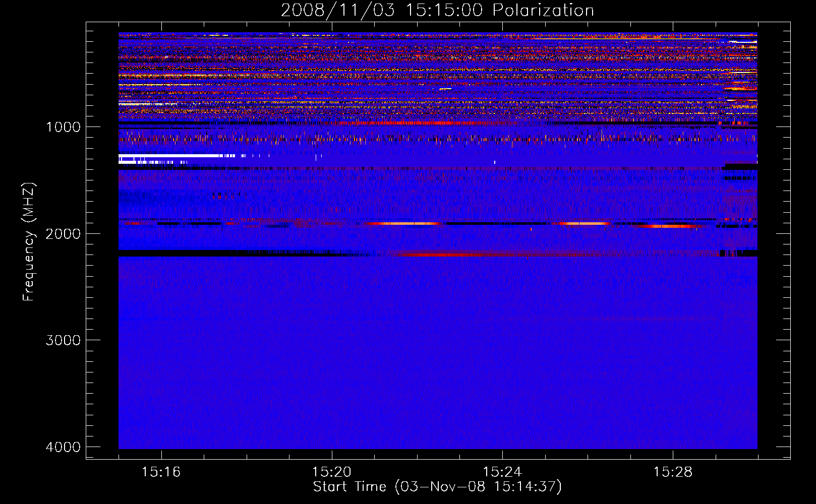
Task: Click the plot title '2008/11/03 15:15:00 Polarization'
Action: [x=437, y=11]
